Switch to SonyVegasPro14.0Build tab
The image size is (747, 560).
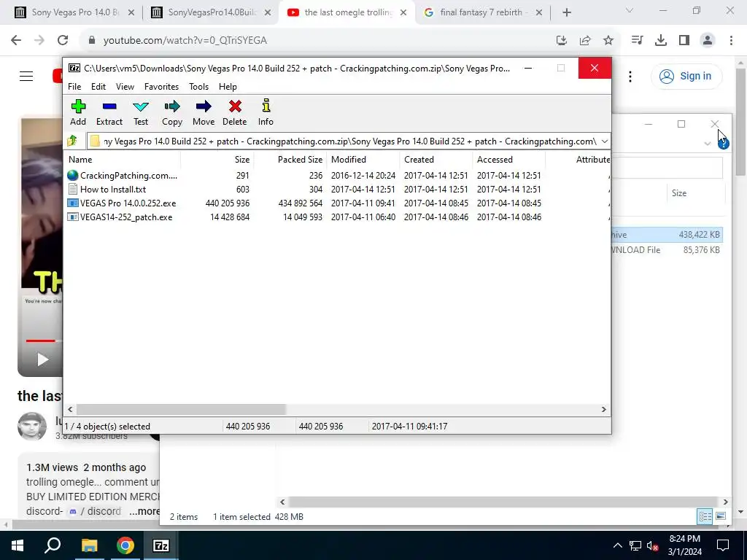[x=212, y=12]
